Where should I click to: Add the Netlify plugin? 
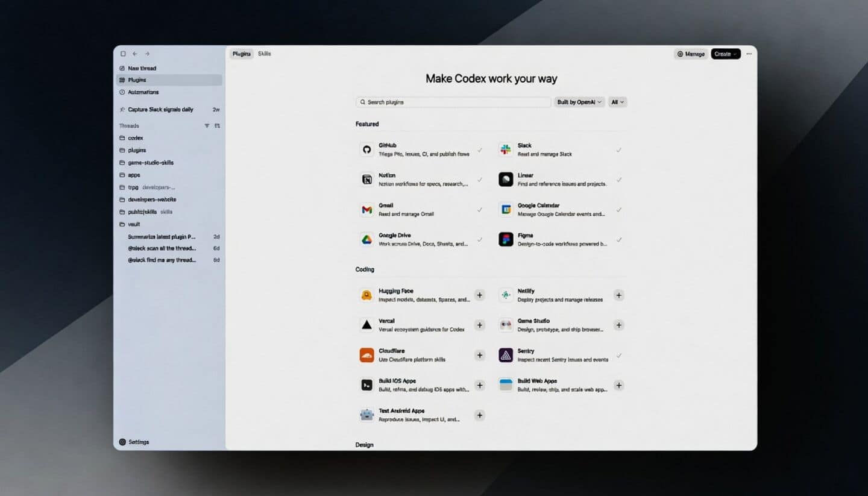(x=618, y=295)
